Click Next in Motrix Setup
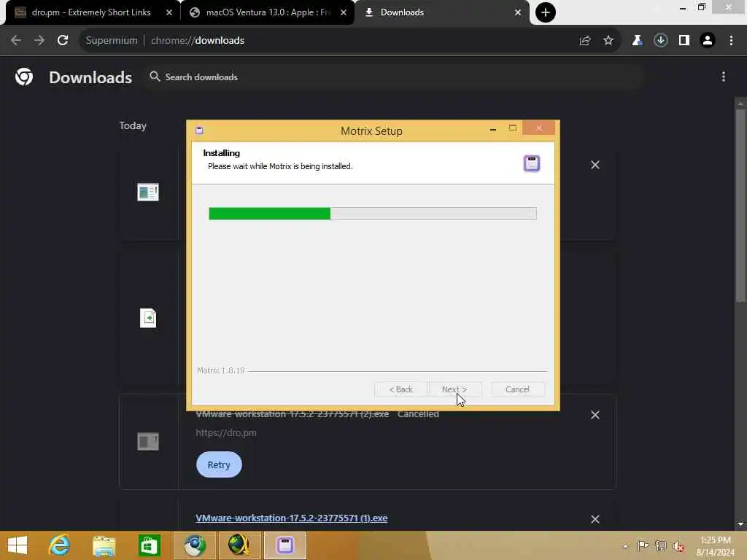Viewport: 747px width, 560px height. tap(454, 389)
